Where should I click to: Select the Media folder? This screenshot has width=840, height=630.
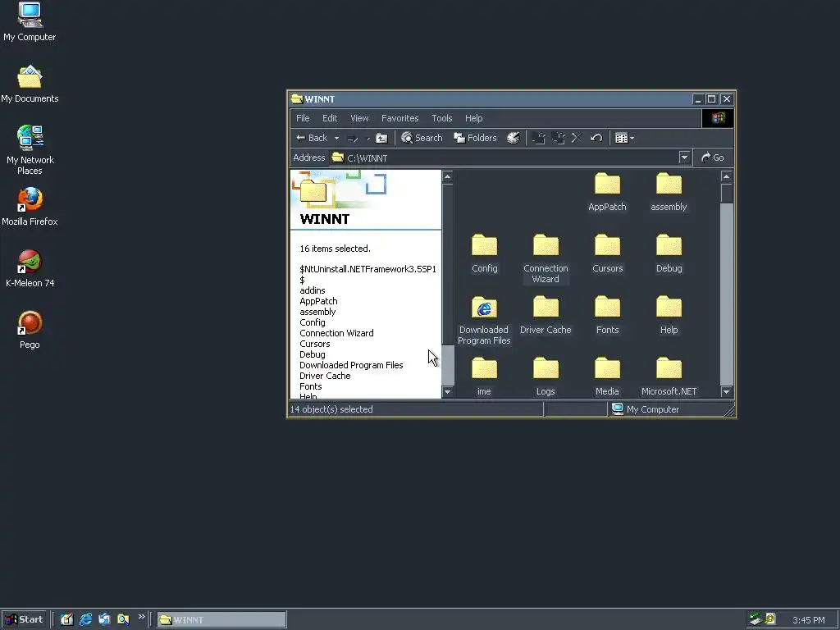coord(607,377)
